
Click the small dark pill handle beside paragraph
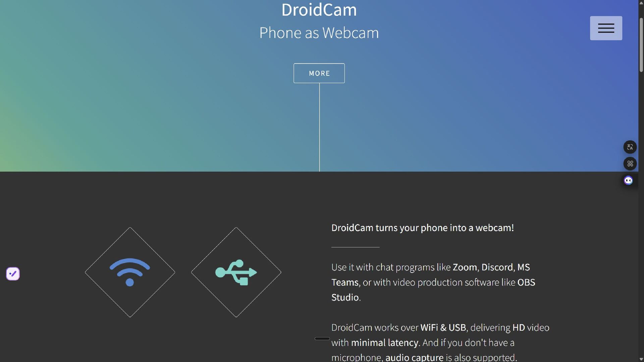322,339
